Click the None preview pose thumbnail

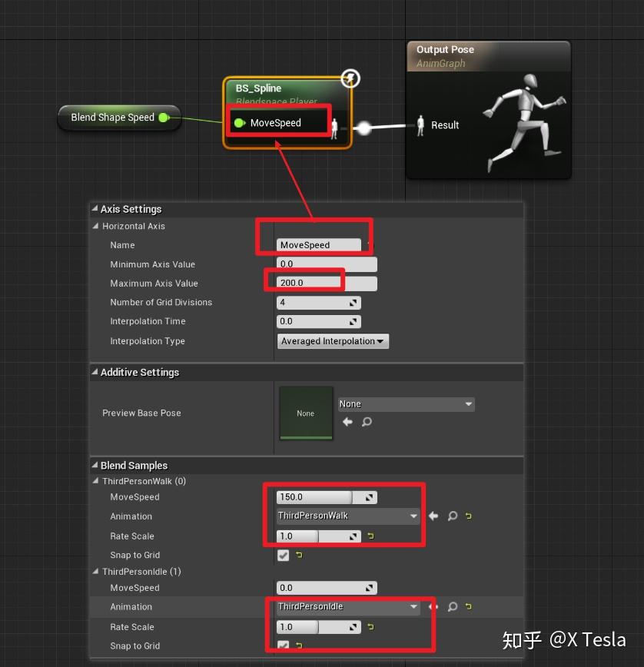point(306,413)
